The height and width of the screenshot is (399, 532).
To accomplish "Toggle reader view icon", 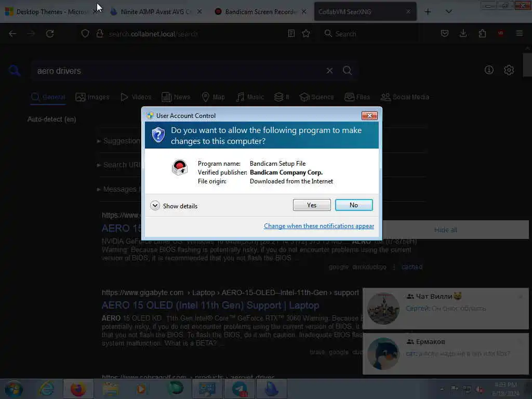I will [291, 33].
